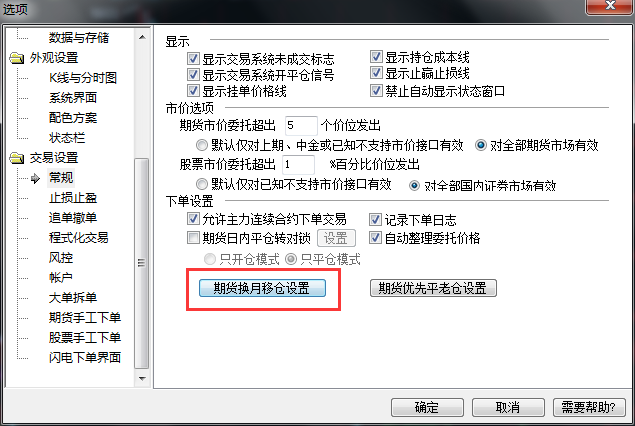Click sidebar scrollbar down arrow
Viewport: 635px width, 426px height.
tap(142, 379)
